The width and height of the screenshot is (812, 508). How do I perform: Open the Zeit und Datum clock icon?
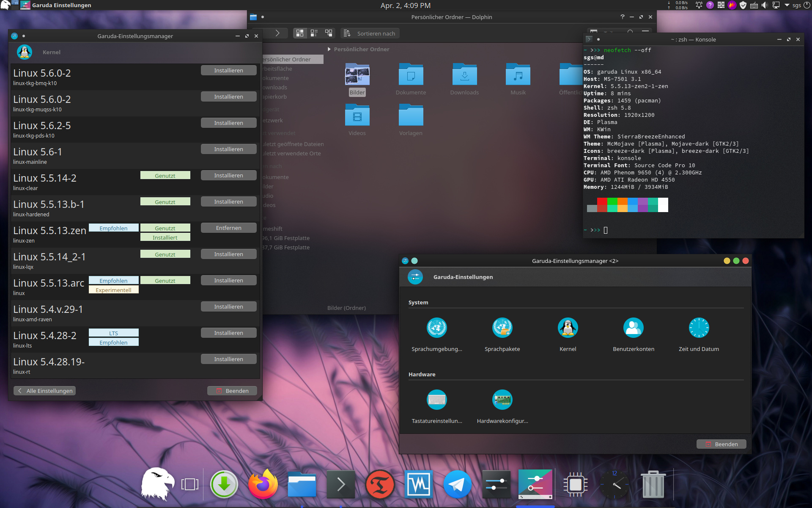[699, 328]
